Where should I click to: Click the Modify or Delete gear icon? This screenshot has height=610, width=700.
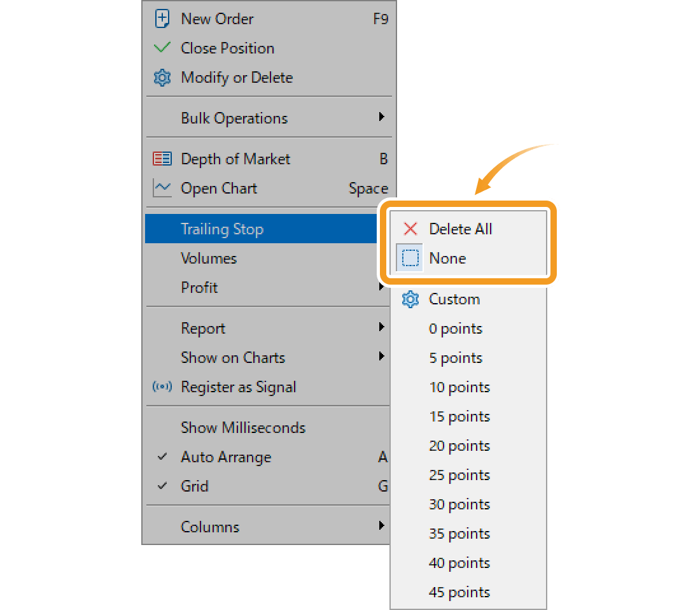pyautogui.click(x=162, y=77)
